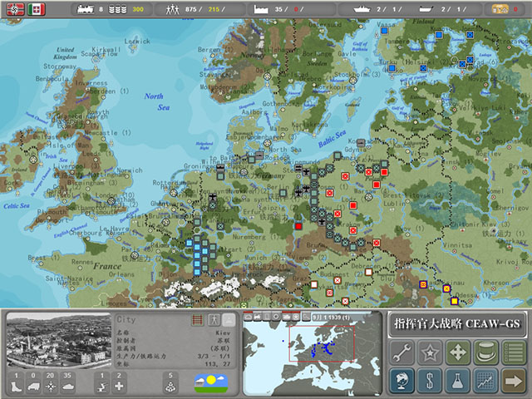Toggle the soldier icon in City panel
The height and width of the screenshot is (399, 532).
(214, 319)
